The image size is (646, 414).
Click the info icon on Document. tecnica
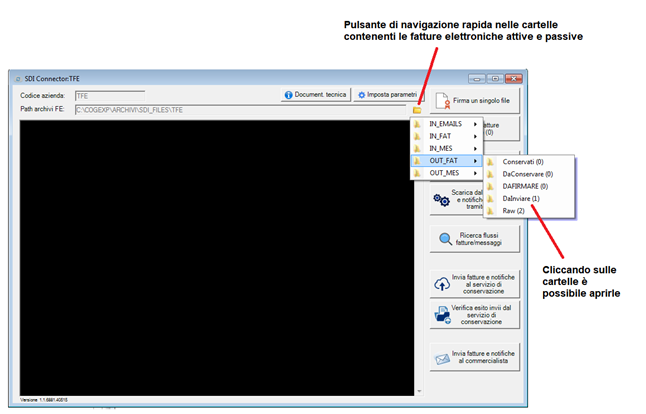pyautogui.click(x=288, y=95)
